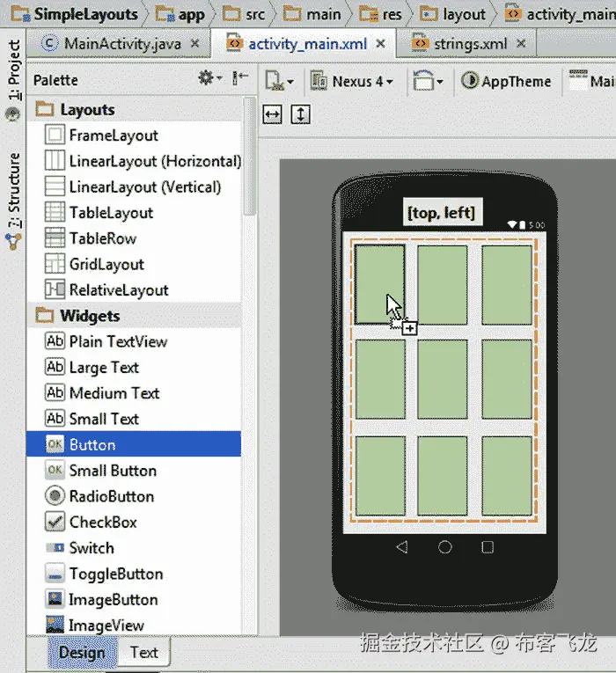
Task: Switch to the Design editor tab
Action: [82, 653]
